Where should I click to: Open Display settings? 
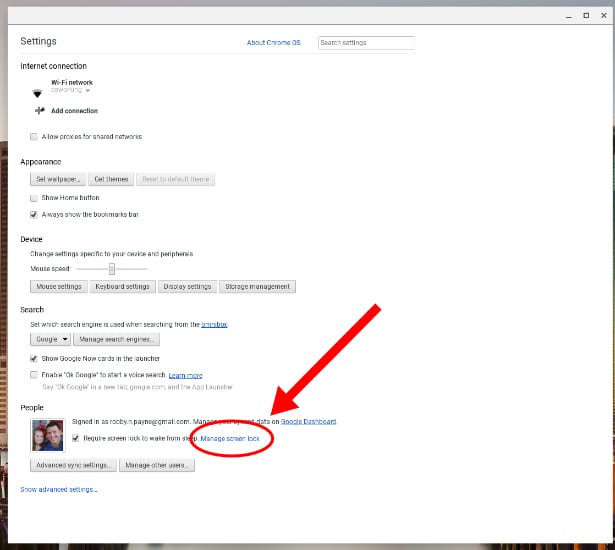click(x=187, y=287)
